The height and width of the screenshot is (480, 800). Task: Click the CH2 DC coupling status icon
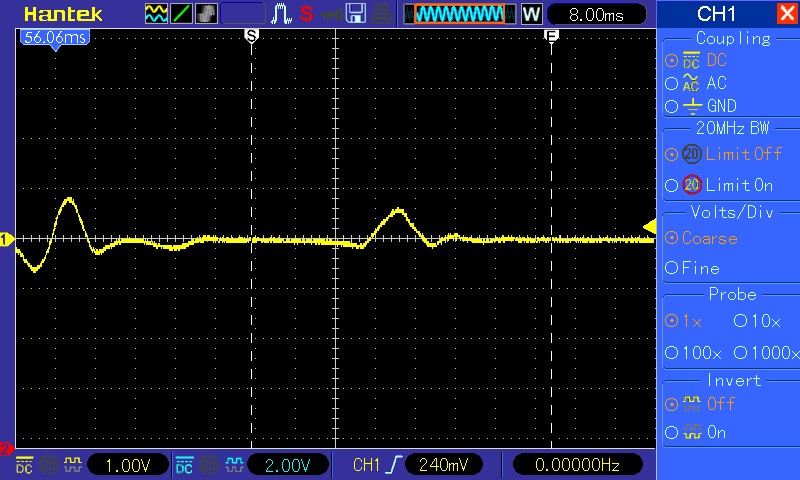tap(184, 465)
